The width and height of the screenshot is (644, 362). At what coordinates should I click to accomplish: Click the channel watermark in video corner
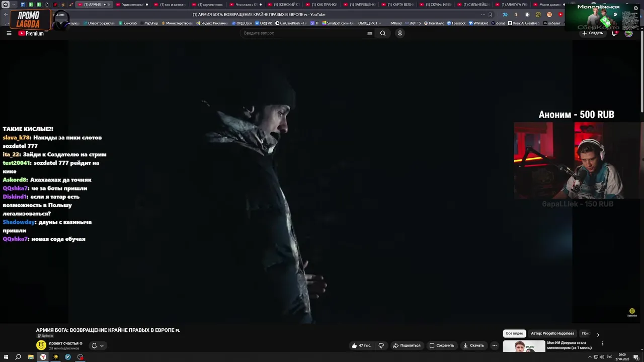pyautogui.click(x=632, y=312)
